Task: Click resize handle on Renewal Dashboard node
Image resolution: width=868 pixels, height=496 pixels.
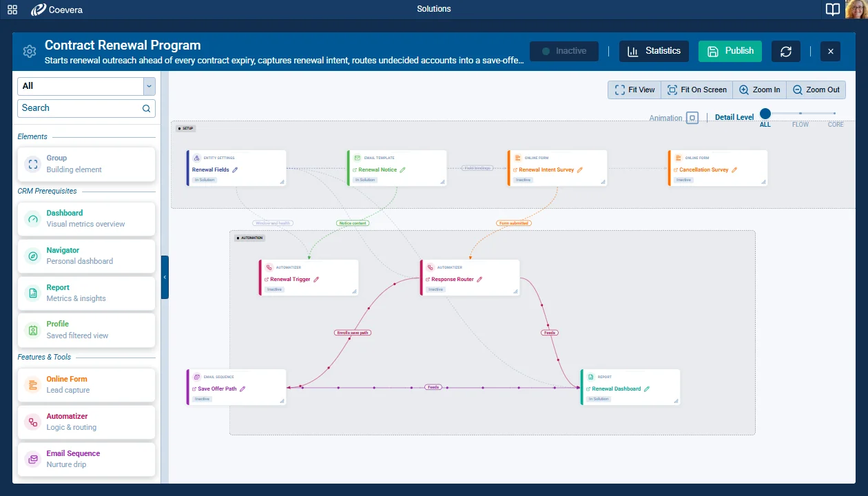Action: pos(676,401)
